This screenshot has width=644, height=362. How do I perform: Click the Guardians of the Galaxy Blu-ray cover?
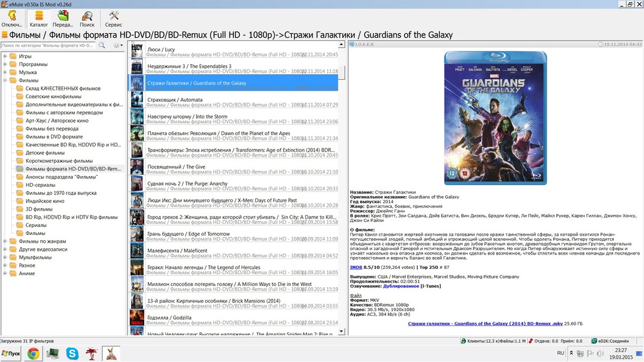point(496,118)
